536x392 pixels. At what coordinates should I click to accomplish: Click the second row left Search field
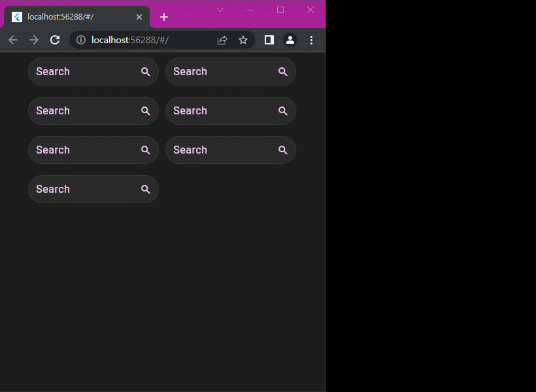[93, 110]
